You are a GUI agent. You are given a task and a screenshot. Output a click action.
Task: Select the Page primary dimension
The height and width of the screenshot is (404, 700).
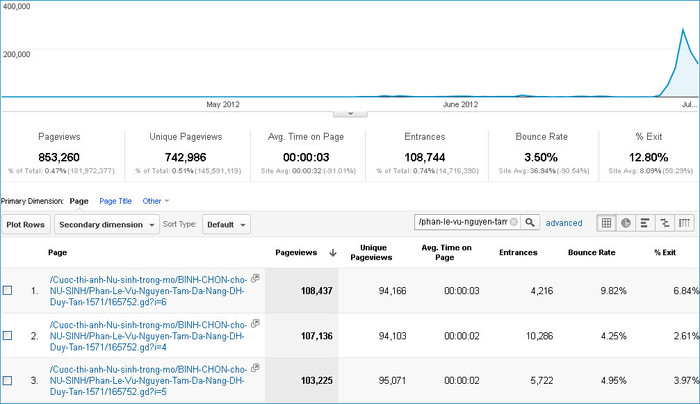(x=79, y=201)
